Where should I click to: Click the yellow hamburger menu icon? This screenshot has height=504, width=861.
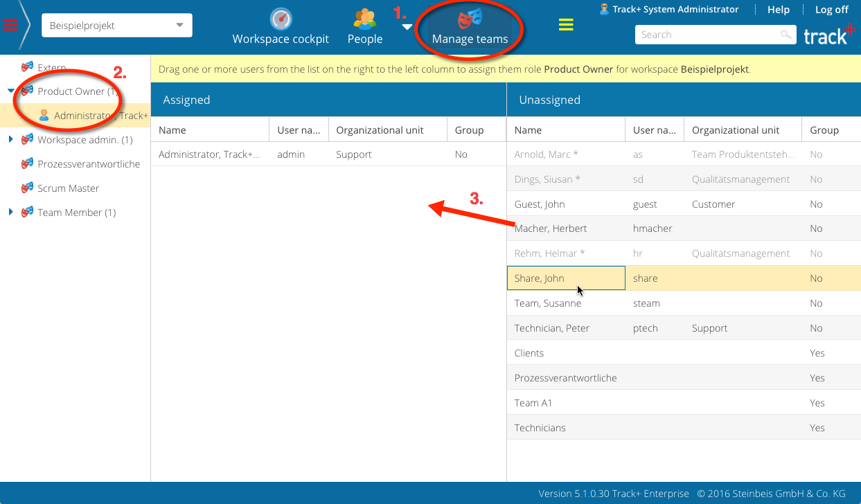(x=566, y=25)
